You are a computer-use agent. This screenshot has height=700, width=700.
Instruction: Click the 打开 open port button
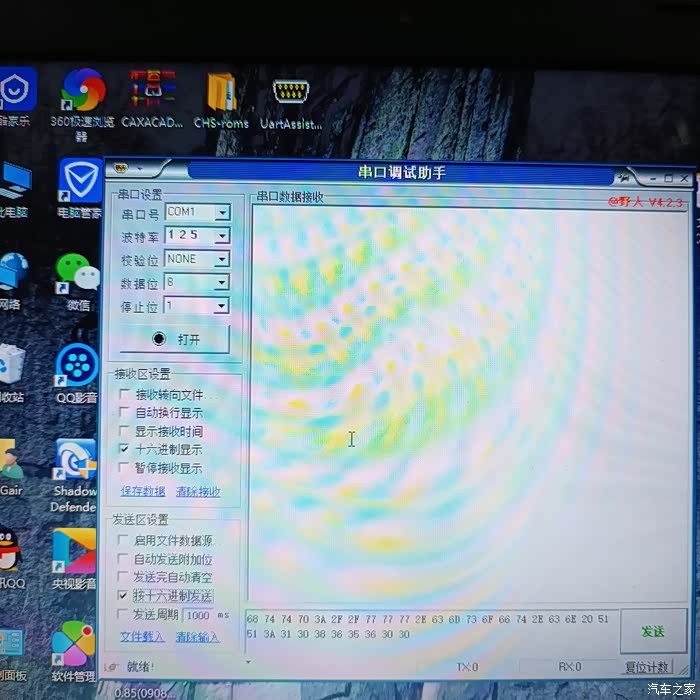point(175,339)
